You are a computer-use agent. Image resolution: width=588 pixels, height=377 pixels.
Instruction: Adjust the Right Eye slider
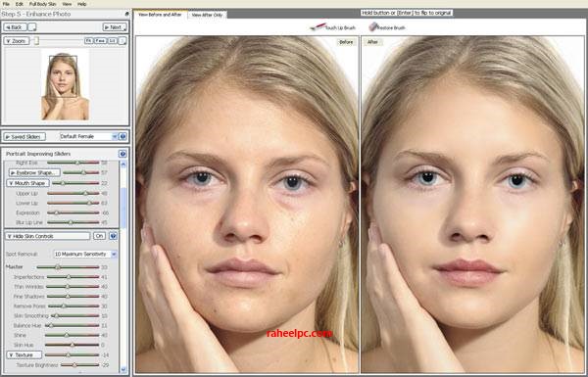point(73,163)
